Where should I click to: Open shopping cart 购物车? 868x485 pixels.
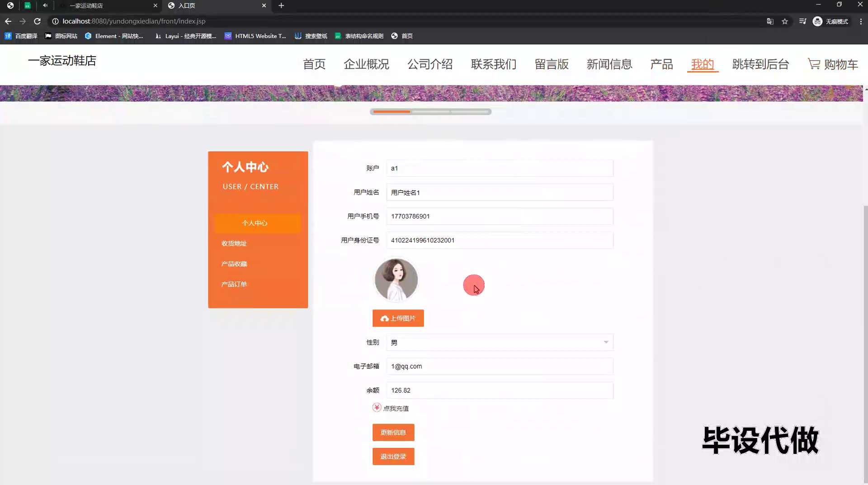pos(833,64)
